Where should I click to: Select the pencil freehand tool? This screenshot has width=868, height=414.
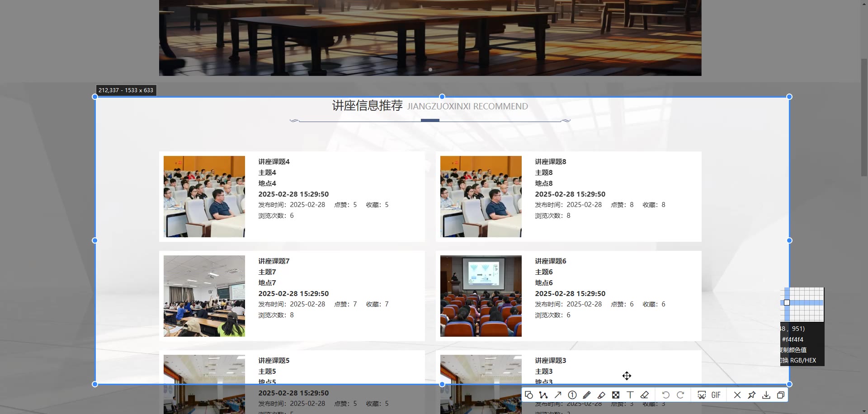pyautogui.click(x=587, y=395)
